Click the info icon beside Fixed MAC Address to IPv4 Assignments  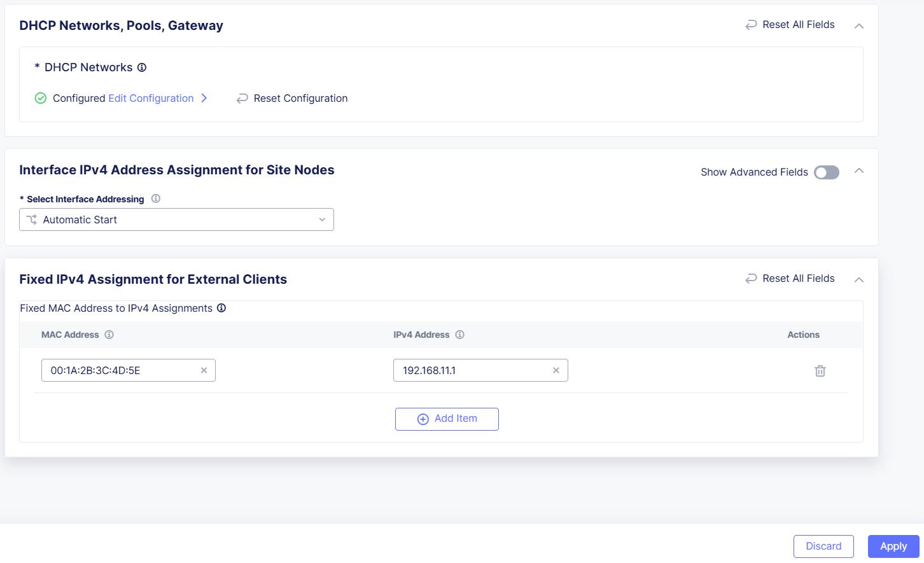[221, 308]
